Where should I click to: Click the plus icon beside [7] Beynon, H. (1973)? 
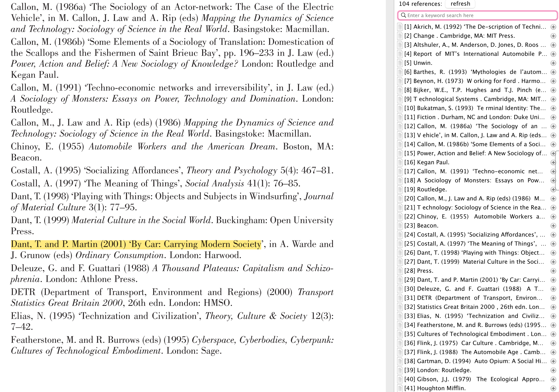tap(553, 81)
